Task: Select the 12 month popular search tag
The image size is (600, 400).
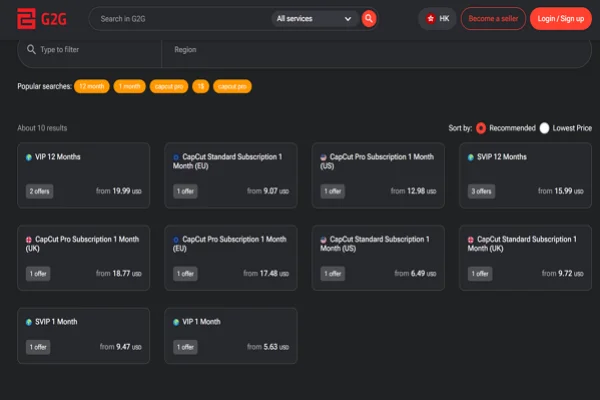Action: point(92,86)
